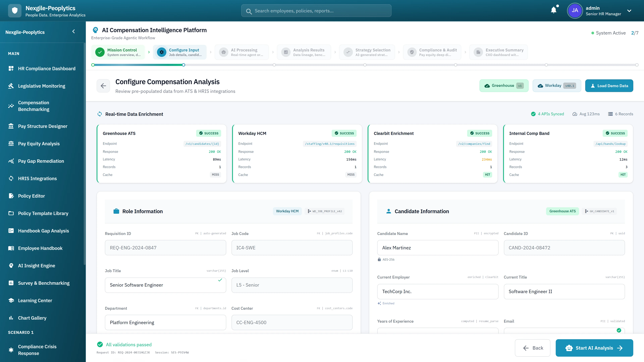Screen dimensions: 644x362
Task: Launch the Policy Editor
Action: pos(31,196)
